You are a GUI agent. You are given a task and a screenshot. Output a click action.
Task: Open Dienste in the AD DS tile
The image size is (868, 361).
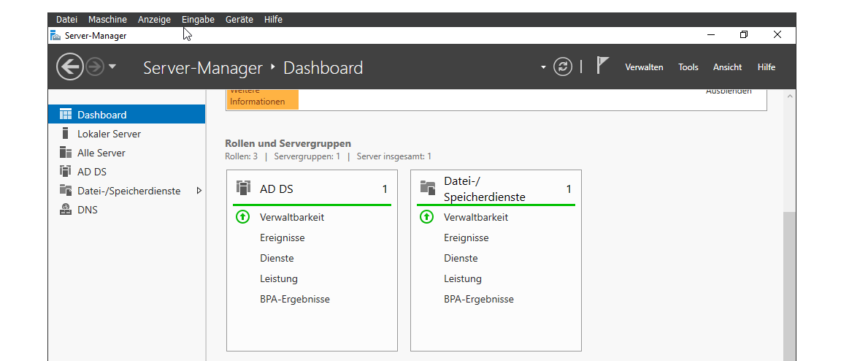pyautogui.click(x=277, y=259)
